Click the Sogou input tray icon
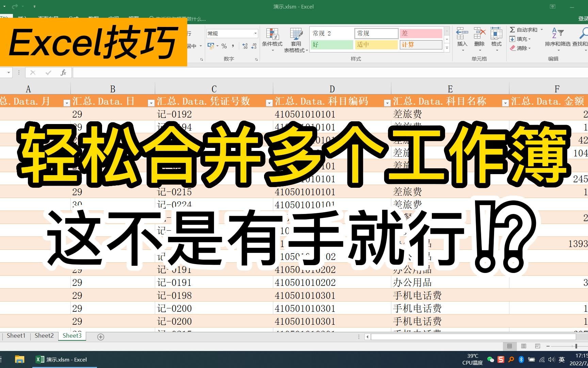Image resolution: width=588 pixels, height=368 pixels. (x=501, y=359)
